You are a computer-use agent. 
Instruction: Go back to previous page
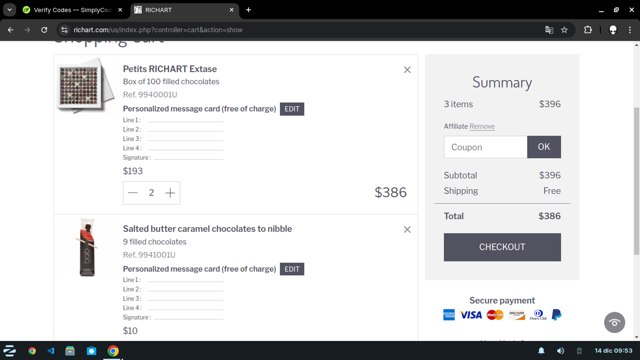pyautogui.click(x=11, y=30)
